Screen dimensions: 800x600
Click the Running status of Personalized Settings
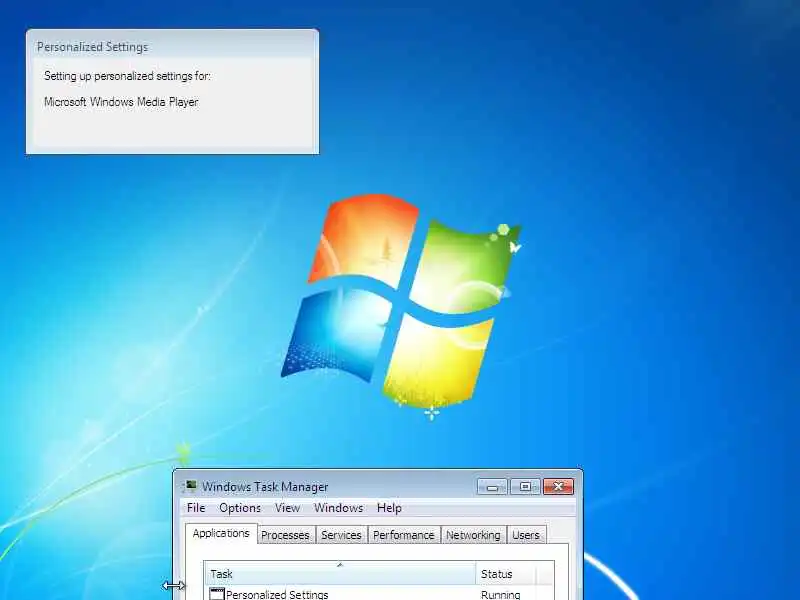pos(500,594)
